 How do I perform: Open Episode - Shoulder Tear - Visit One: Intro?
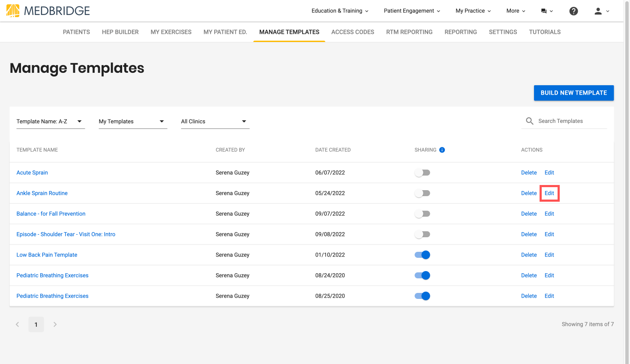pos(66,234)
